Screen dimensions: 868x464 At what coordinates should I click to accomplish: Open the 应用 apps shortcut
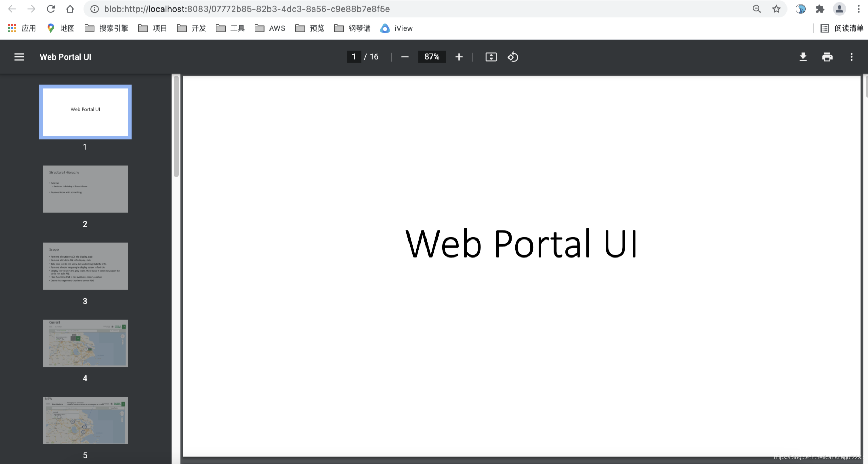pyautogui.click(x=22, y=28)
